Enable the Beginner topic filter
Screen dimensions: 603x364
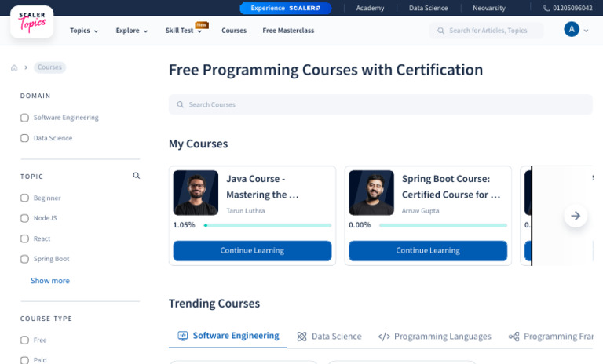click(x=24, y=198)
